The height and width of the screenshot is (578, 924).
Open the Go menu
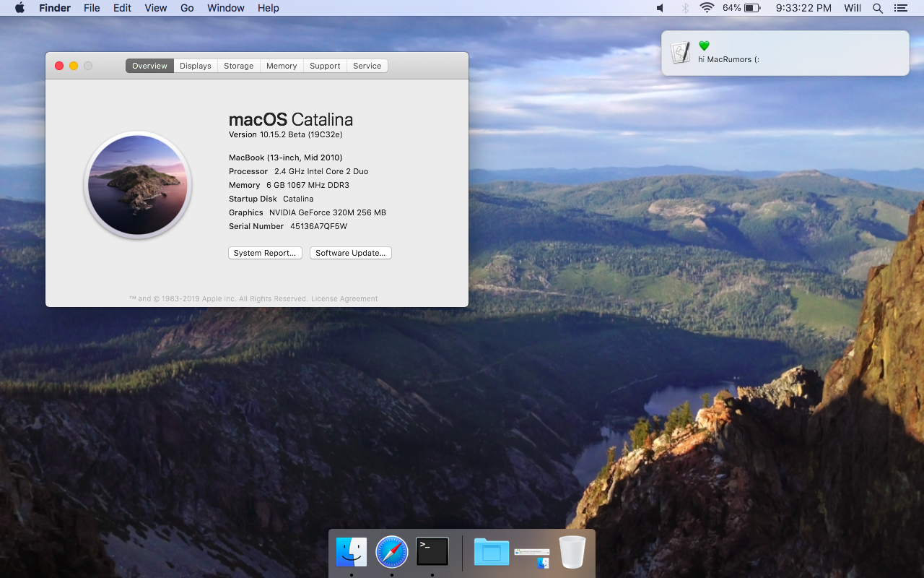(x=187, y=8)
